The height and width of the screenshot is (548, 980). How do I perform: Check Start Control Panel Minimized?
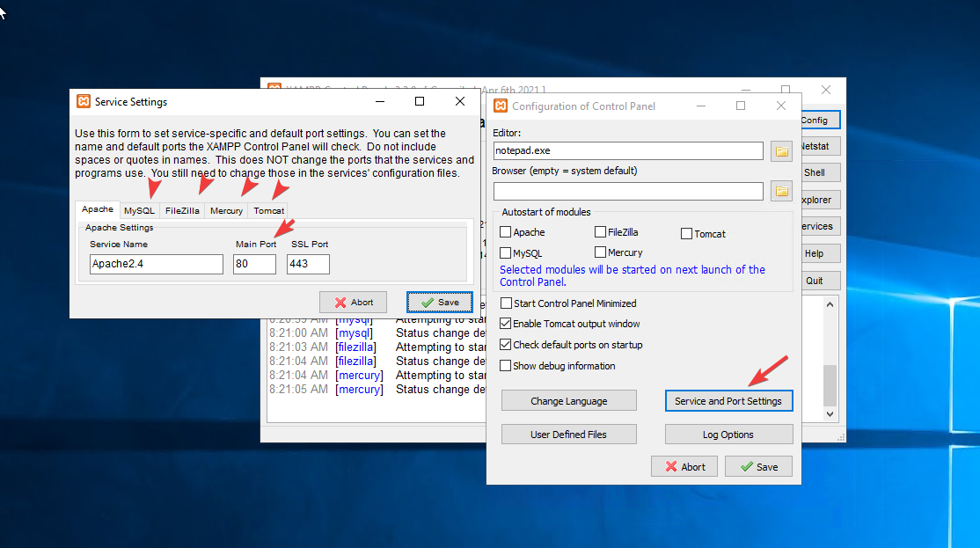click(x=506, y=303)
